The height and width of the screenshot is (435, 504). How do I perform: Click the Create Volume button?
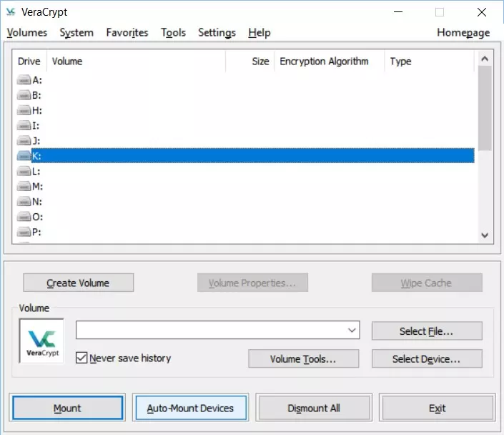pyautogui.click(x=78, y=283)
